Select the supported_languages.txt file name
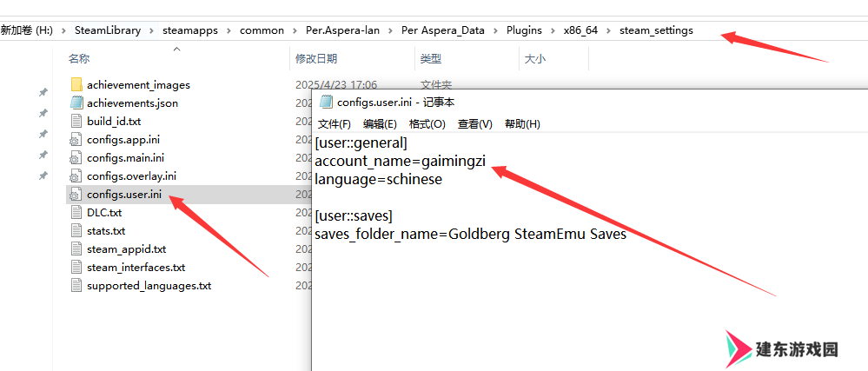The width and height of the screenshot is (868, 371). [149, 286]
